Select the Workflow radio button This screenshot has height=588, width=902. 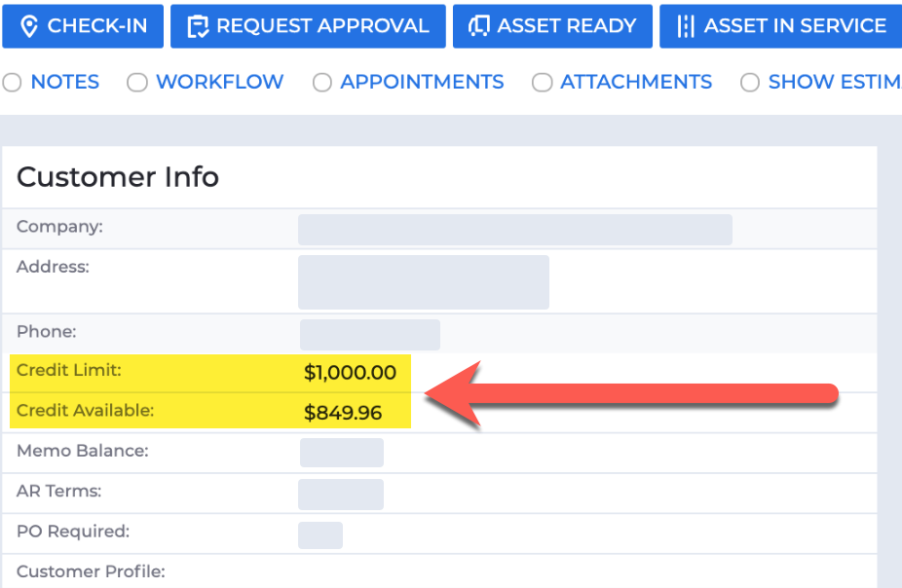coord(137,82)
